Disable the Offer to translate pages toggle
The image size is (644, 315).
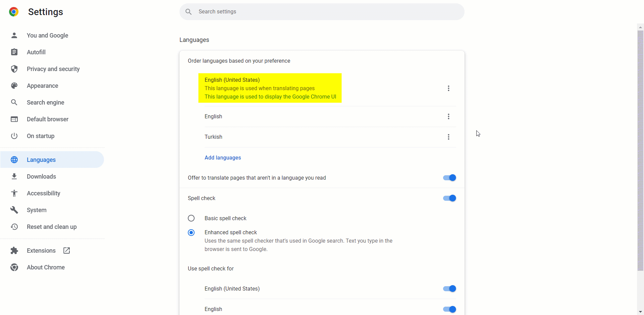click(449, 178)
